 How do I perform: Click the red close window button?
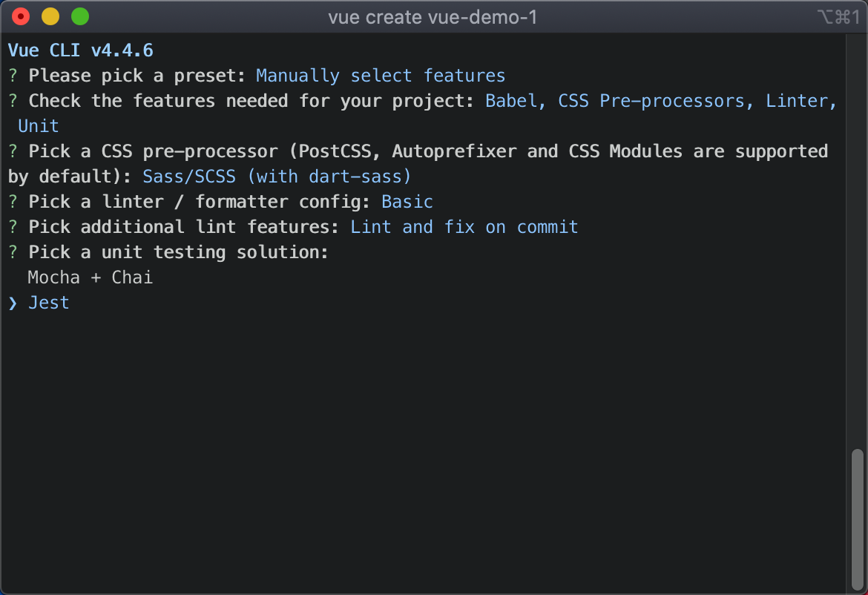(21, 16)
